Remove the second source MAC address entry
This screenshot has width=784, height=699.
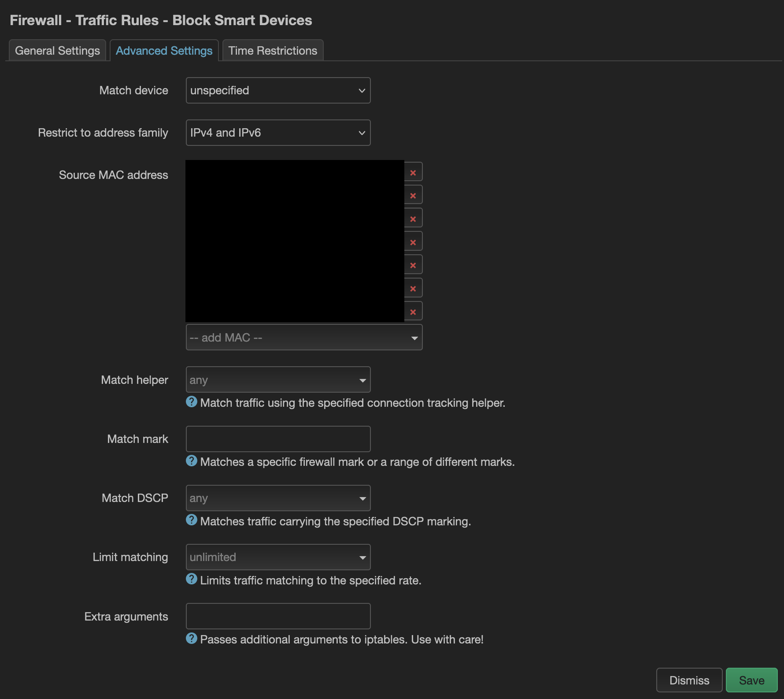pos(413,195)
